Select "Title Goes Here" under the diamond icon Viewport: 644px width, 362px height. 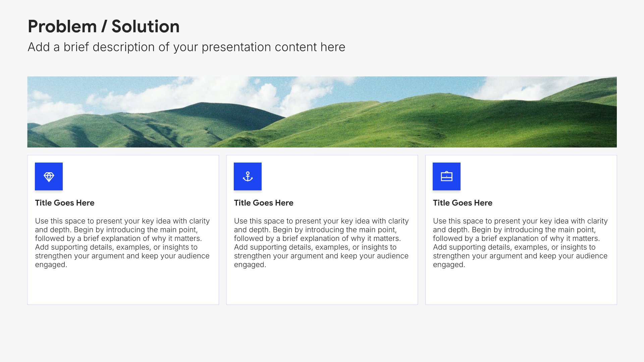[65, 203]
